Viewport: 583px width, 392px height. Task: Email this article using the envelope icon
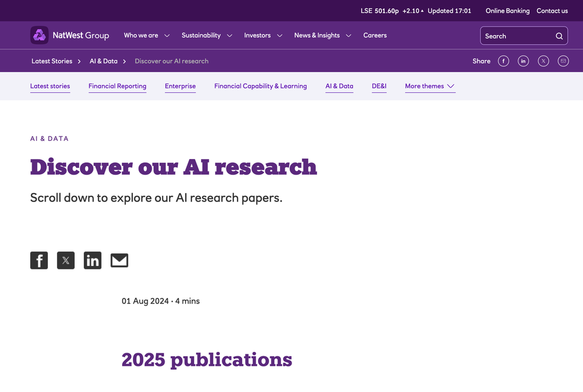pyautogui.click(x=119, y=260)
